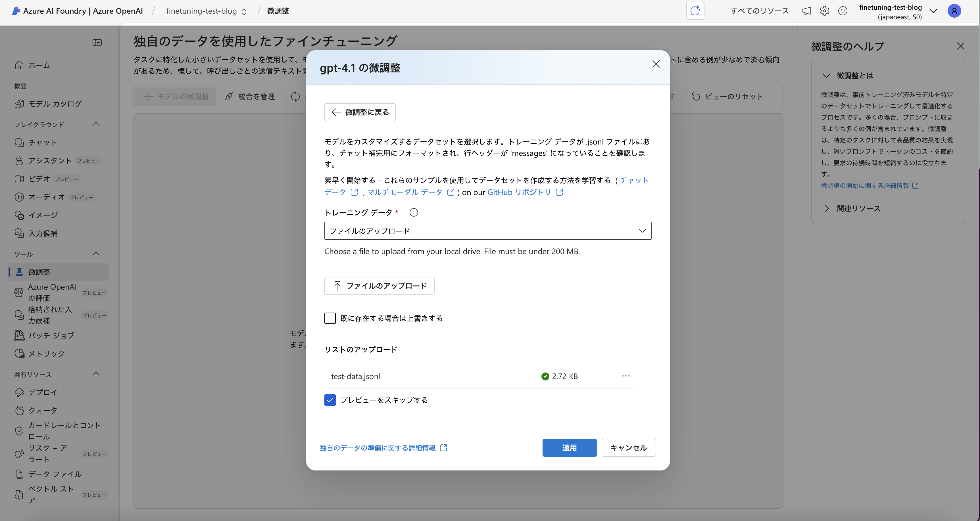This screenshot has height=521, width=980.
Task: Collapse the 共有リソース section
Action: (96, 374)
